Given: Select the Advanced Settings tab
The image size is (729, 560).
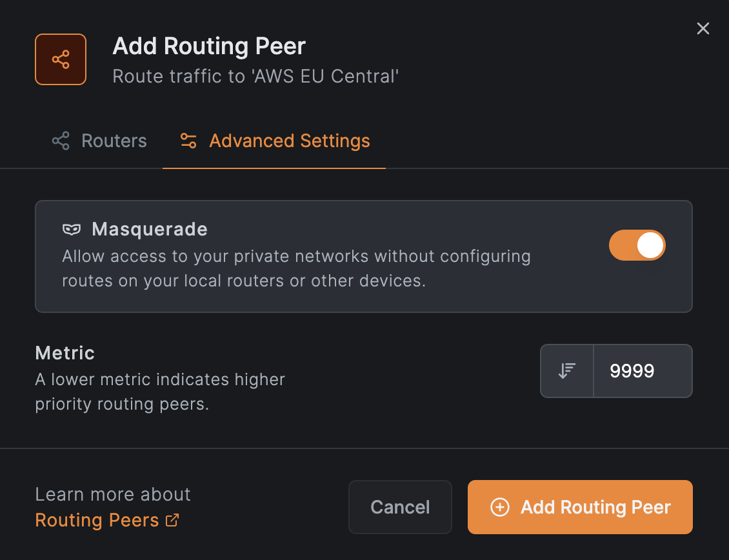Looking at the screenshot, I should coord(274,141).
